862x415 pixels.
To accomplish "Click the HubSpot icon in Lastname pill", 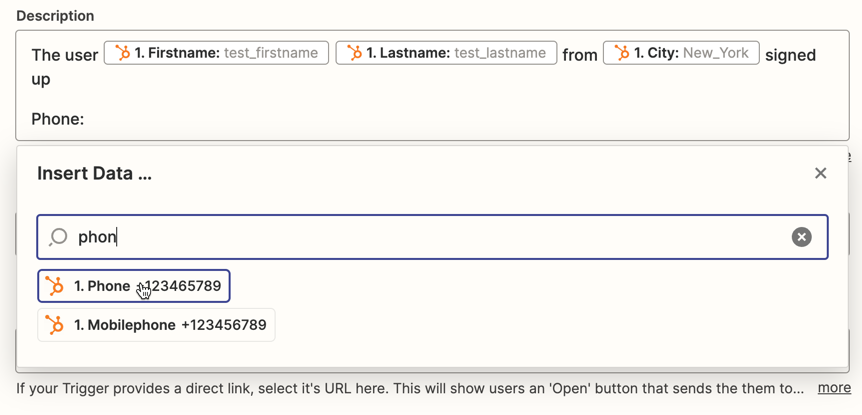I will (x=354, y=53).
